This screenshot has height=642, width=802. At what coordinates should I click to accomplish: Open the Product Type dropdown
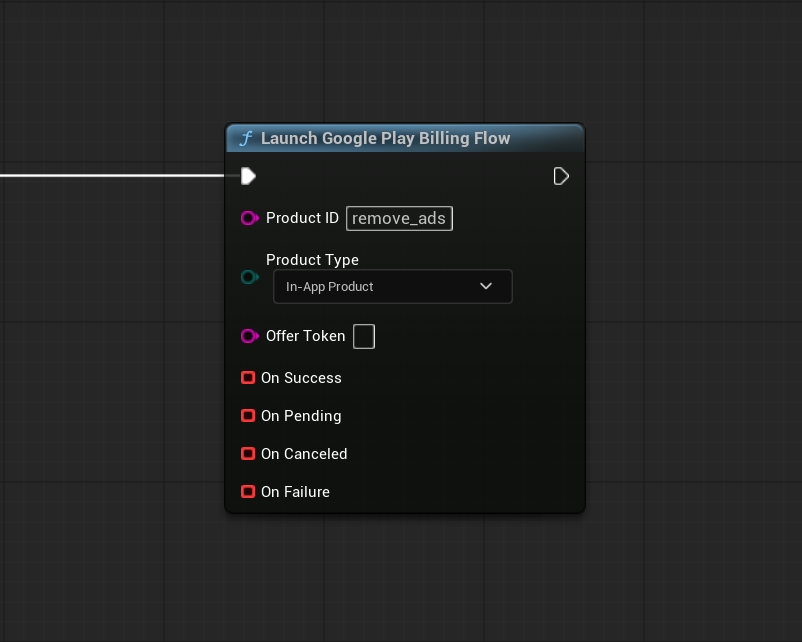pos(393,286)
